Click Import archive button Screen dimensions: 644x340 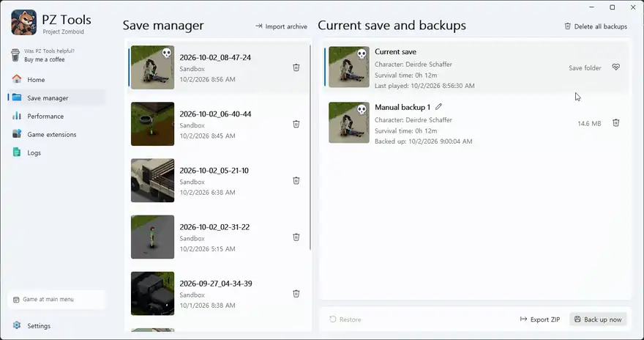pyautogui.click(x=281, y=26)
